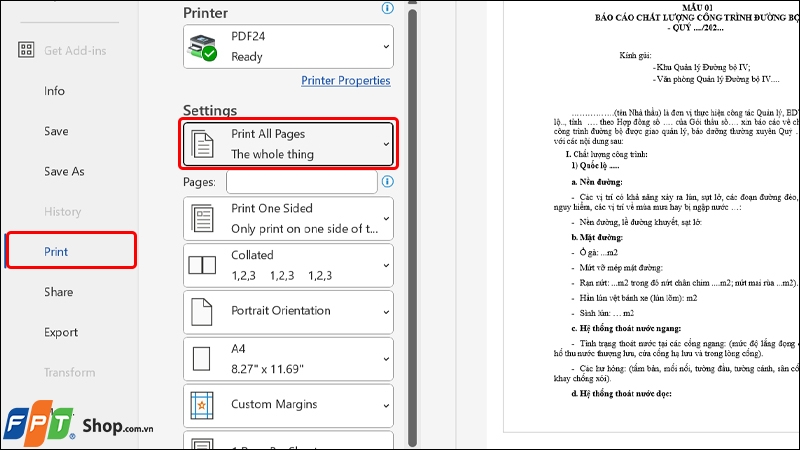800x450 pixels.
Task: Open the Printer Properties link
Action: coord(345,81)
